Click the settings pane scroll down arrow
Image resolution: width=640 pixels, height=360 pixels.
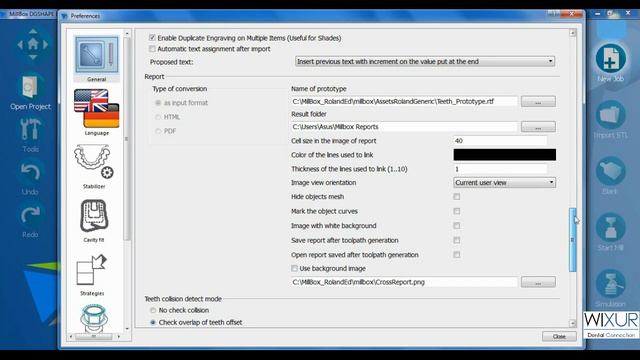click(573, 323)
